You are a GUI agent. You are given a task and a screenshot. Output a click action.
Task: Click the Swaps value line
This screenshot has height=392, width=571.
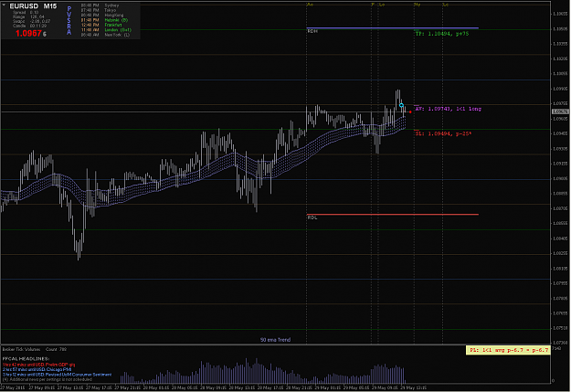click(31, 21)
